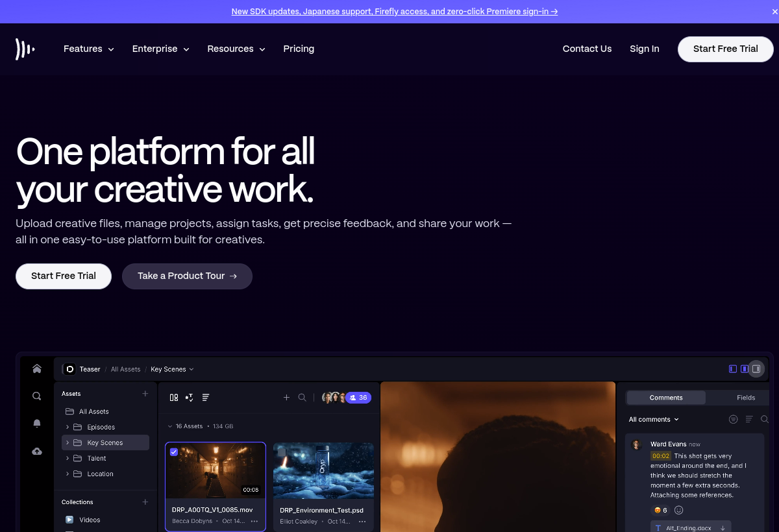Image resolution: width=779 pixels, height=532 pixels.
Task: Expand the Key Scenes folder chevron
Action: [x=68, y=442]
